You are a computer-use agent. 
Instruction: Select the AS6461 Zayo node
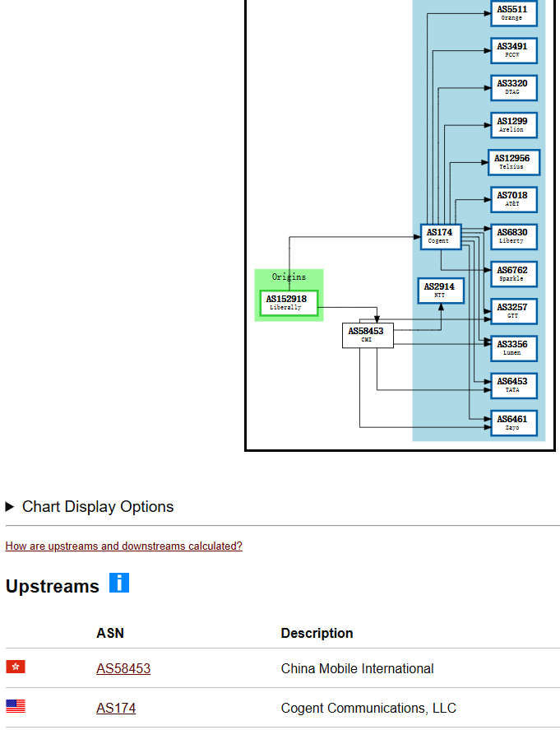(513, 423)
